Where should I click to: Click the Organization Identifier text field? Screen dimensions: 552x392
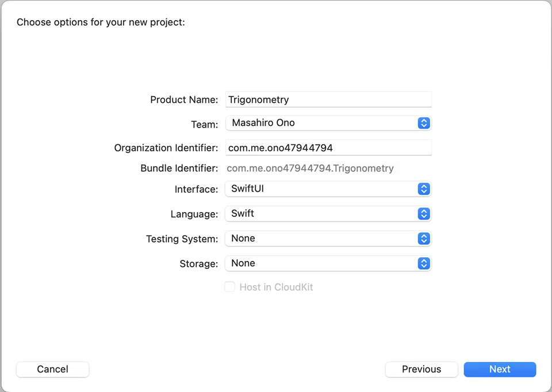pos(328,148)
